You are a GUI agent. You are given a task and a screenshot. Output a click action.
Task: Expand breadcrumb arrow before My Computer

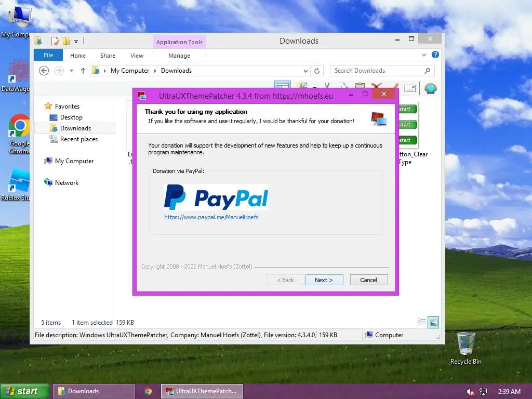[105, 71]
